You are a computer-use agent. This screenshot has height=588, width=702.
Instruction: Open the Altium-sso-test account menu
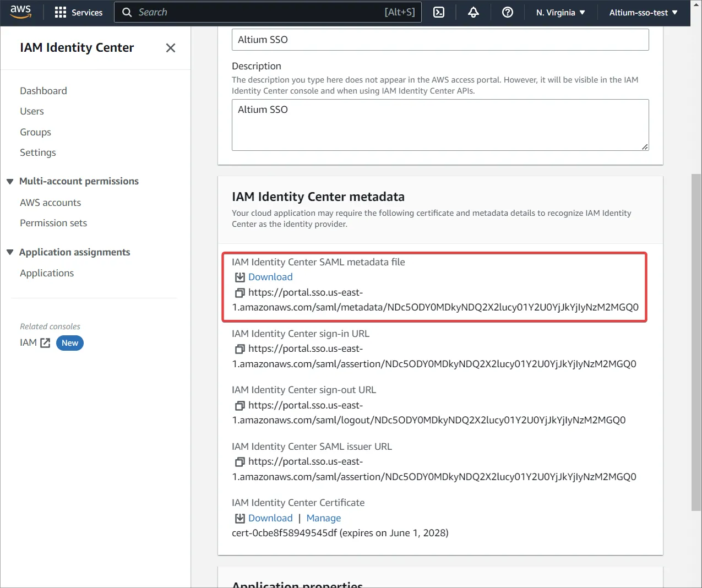pos(643,12)
